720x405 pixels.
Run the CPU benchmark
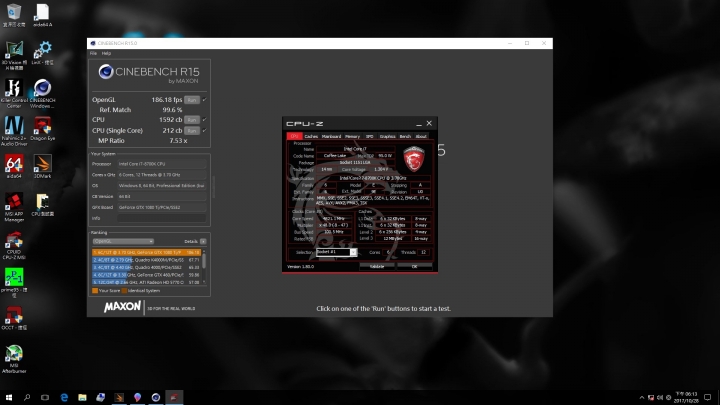tap(192, 119)
